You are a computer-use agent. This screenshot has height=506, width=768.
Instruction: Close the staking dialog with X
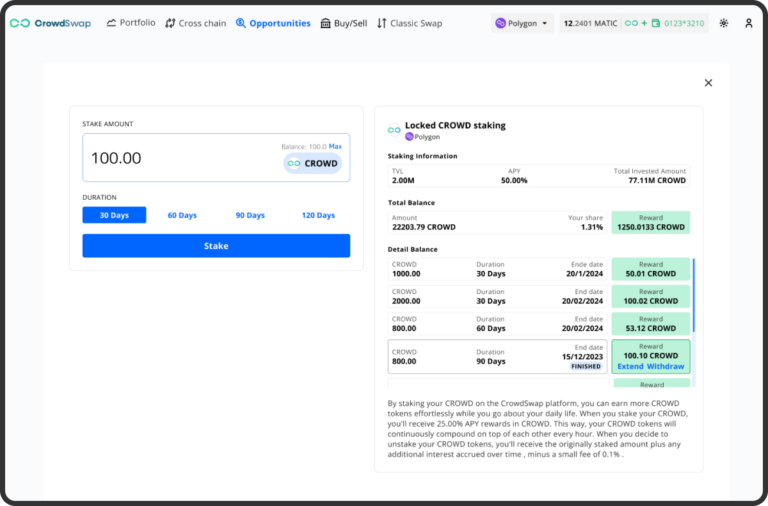pos(708,83)
